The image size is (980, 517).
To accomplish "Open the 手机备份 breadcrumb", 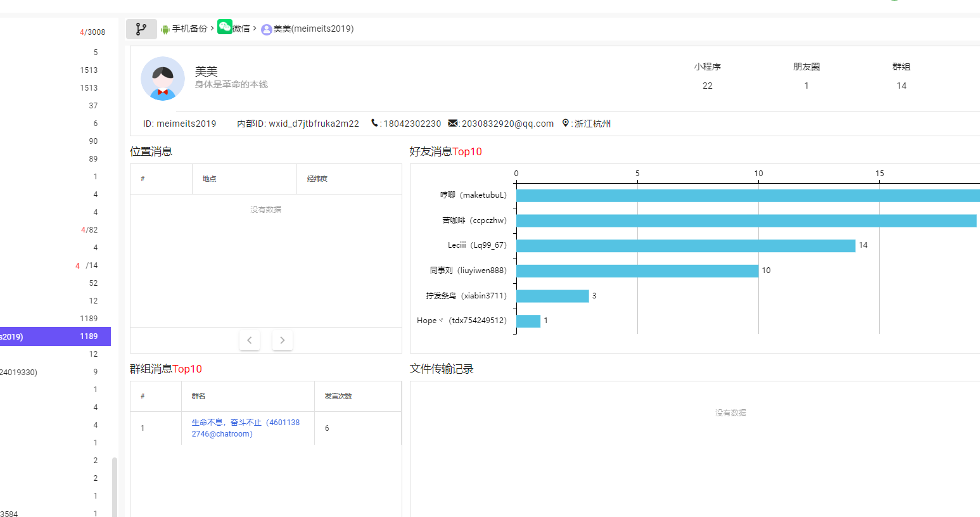I will pos(189,29).
